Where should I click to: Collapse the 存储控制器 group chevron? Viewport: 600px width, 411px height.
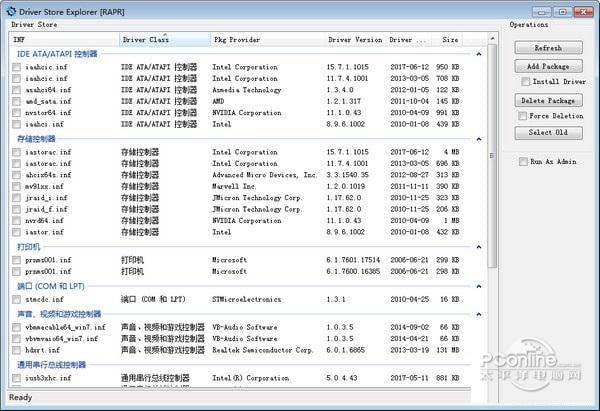pos(479,139)
